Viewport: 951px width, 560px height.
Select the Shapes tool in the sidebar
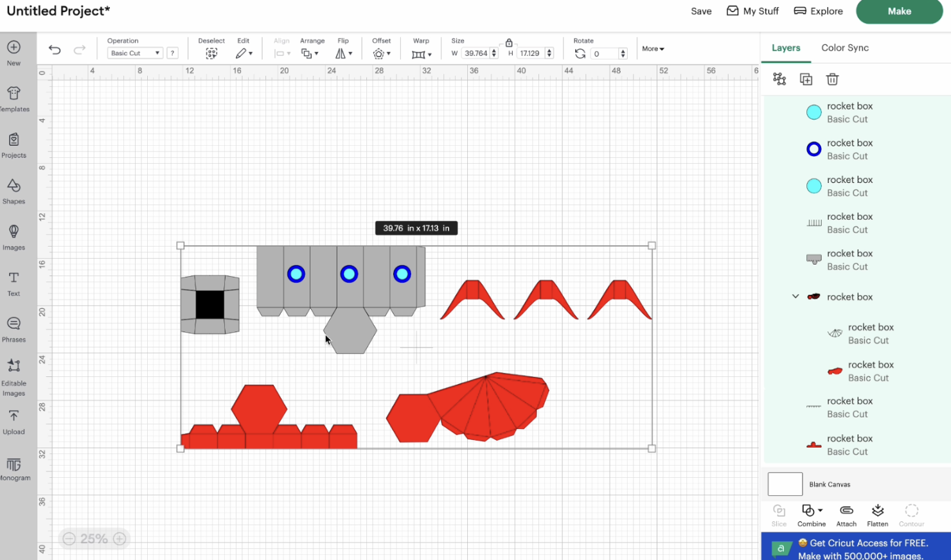(x=13, y=189)
